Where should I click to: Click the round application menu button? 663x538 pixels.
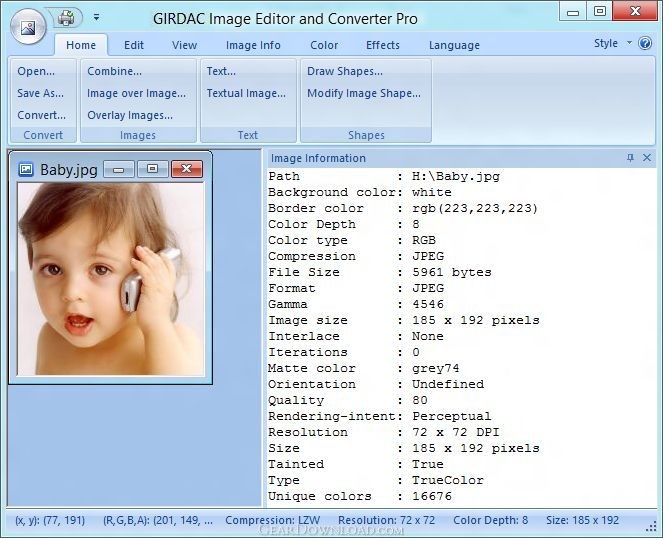pos(27,26)
